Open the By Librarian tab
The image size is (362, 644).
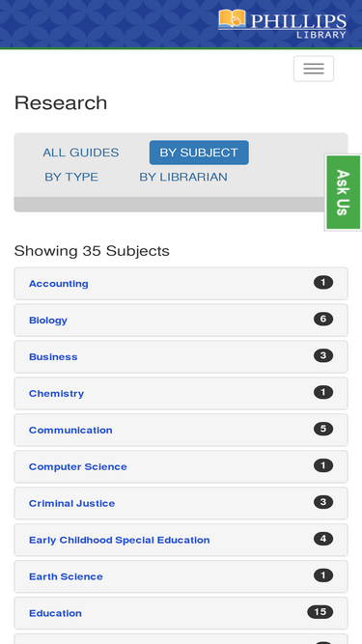tap(183, 177)
